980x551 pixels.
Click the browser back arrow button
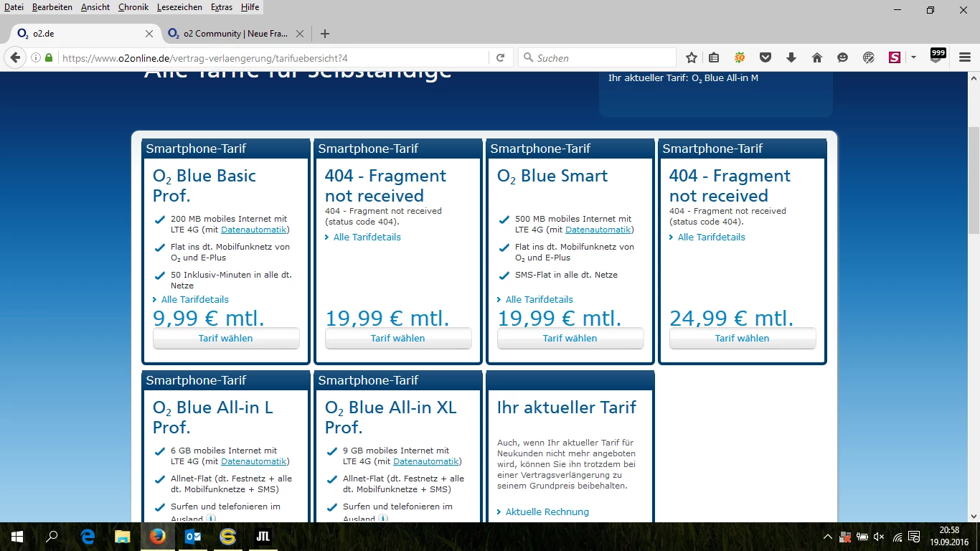coord(15,57)
